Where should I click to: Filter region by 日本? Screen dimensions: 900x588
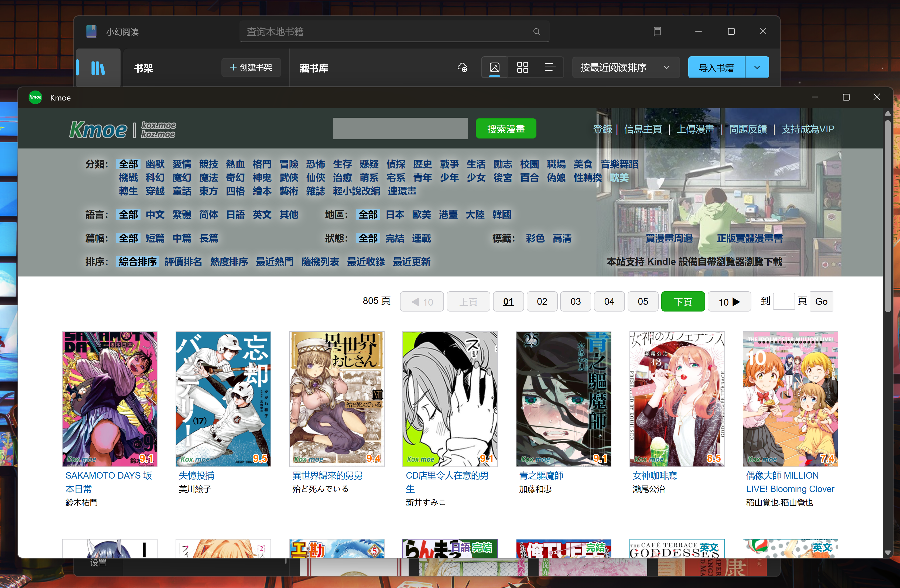tap(395, 215)
